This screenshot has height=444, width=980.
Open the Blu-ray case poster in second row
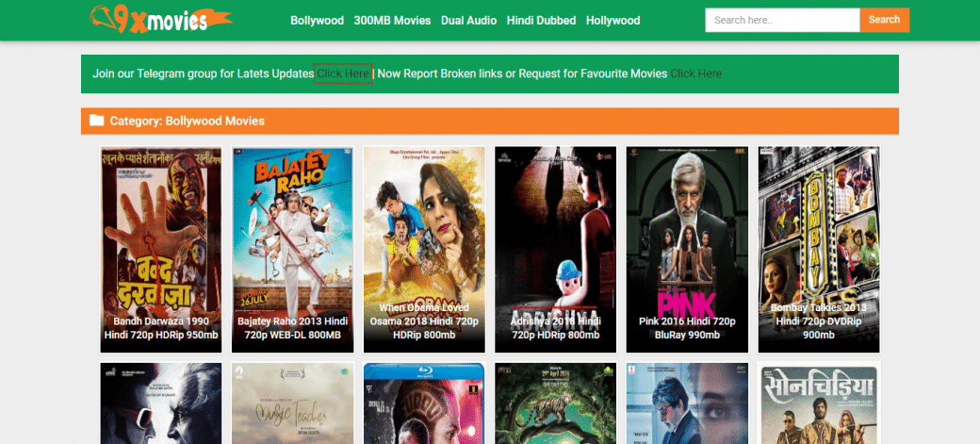(x=424, y=403)
